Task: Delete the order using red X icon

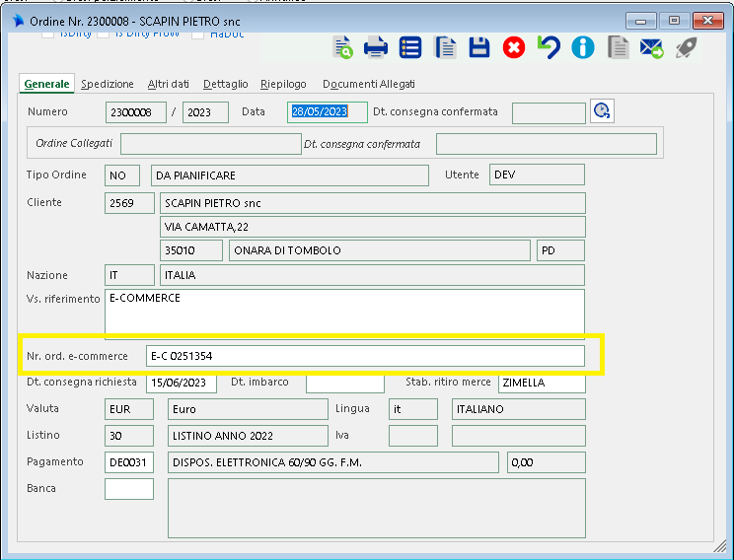Action: [514, 47]
